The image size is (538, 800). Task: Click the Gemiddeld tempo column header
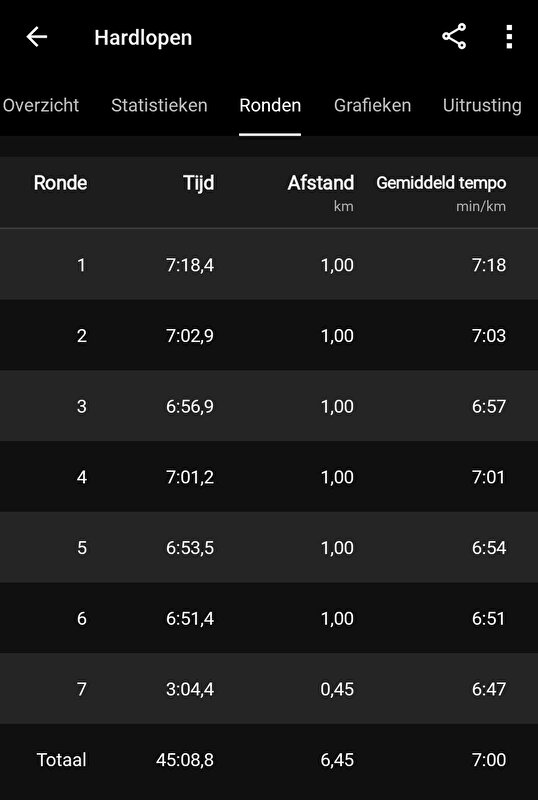pyautogui.click(x=441, y=183)
